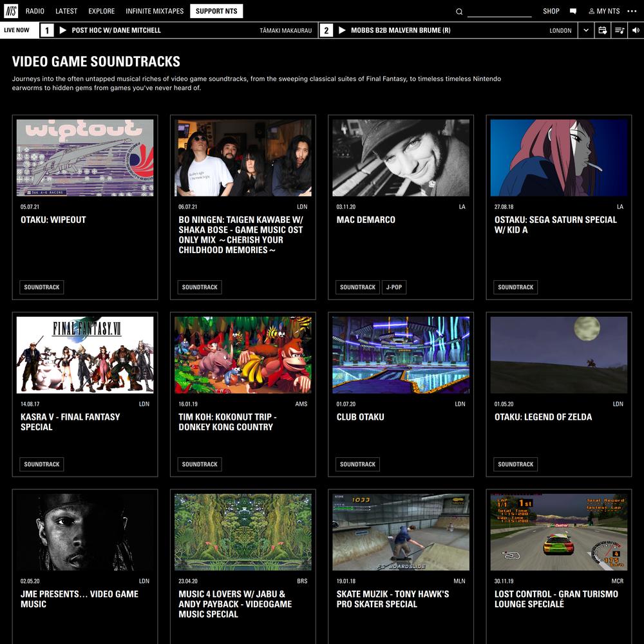This screenshot has height=644, width=644.
Task: Open the Explore menu item
Action: (102, 11)
